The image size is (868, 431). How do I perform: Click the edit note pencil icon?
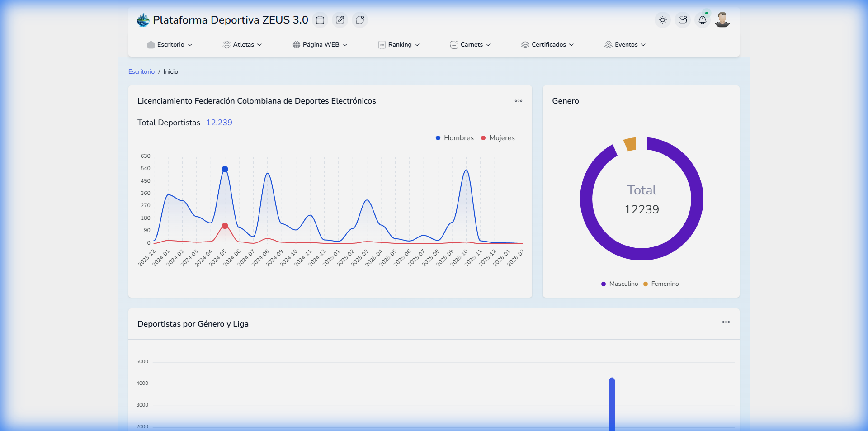pyautogui.click(x=340, y=20)
